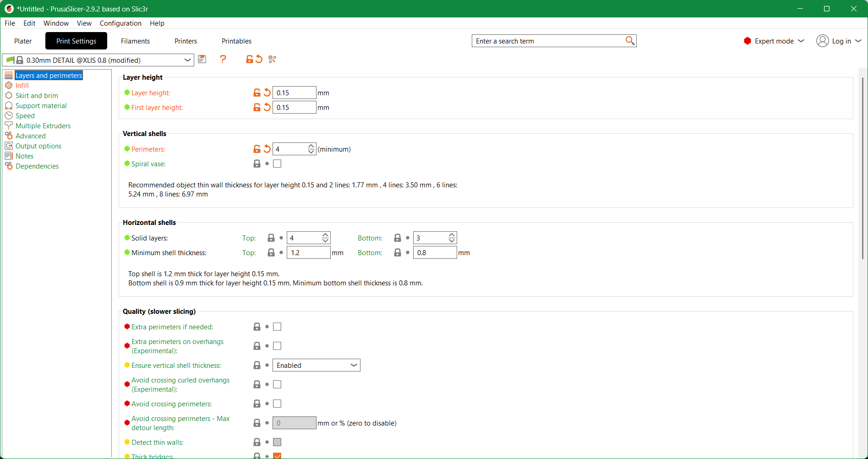868x459 pixels.
Task: Switch to the Plater tab
Action: (x=23, y=41)
